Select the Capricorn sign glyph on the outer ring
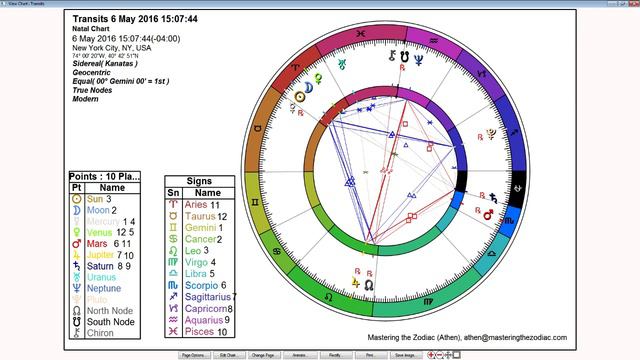640x360 pixels. tap(482, 73)
